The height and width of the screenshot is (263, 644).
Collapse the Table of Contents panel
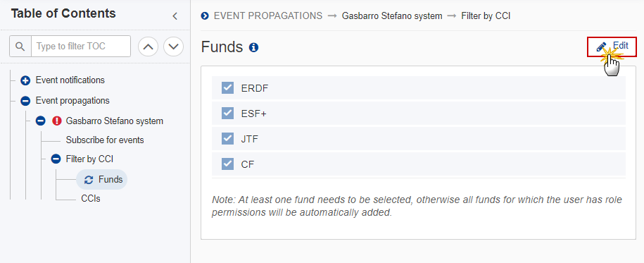[175, 16]
